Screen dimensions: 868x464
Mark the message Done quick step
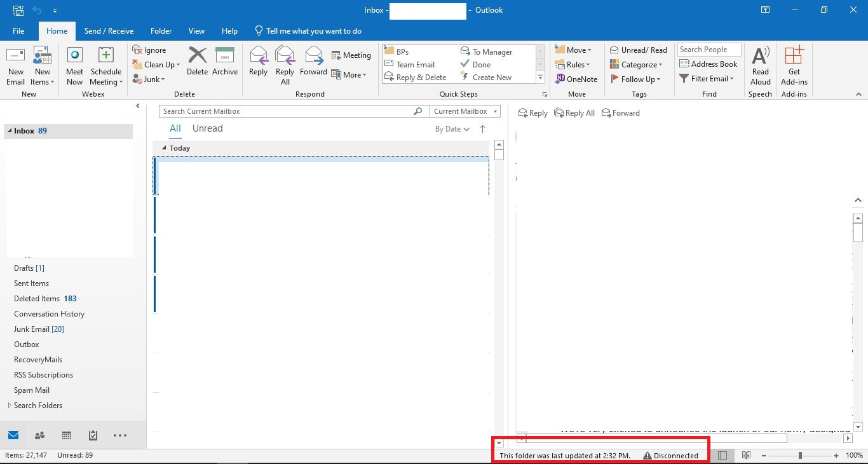point(476,65)
